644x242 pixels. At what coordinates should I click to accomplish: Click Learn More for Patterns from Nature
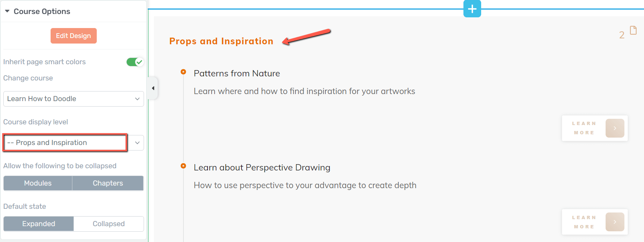point(584,128)
